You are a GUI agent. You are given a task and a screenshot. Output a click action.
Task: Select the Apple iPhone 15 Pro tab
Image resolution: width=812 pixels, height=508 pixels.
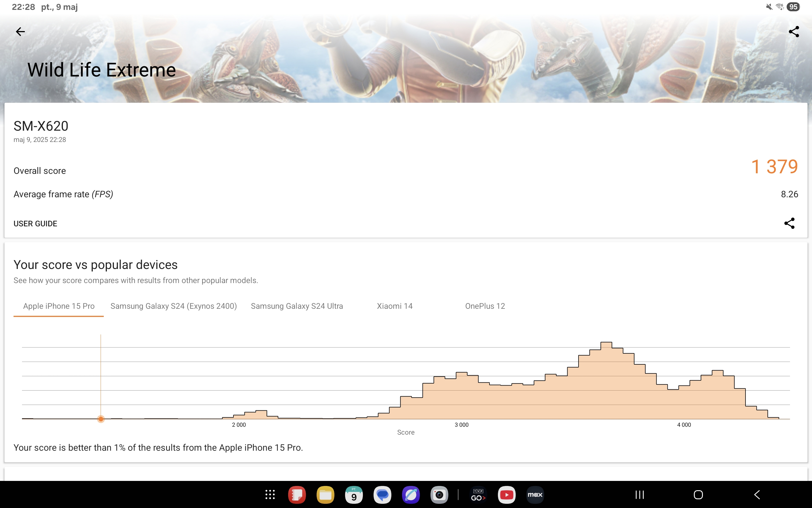click(x=59, y=306)
